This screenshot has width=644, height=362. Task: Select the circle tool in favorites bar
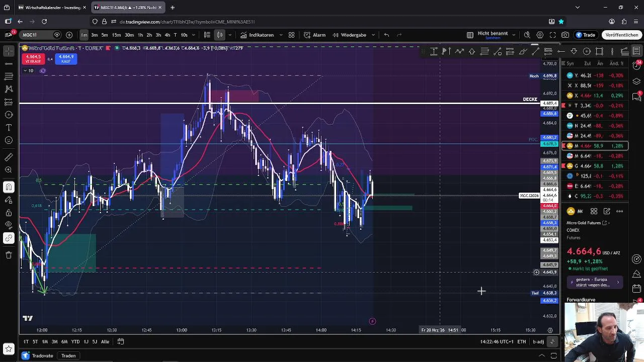pos(587,51)
